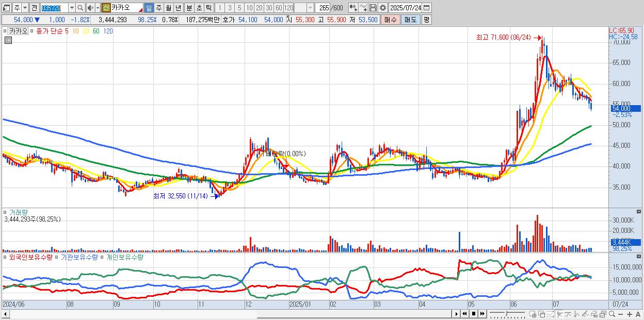Viewport: 644px width, 320px height.
Task: Click the 매도 sell button
Action: click(411, 20)
